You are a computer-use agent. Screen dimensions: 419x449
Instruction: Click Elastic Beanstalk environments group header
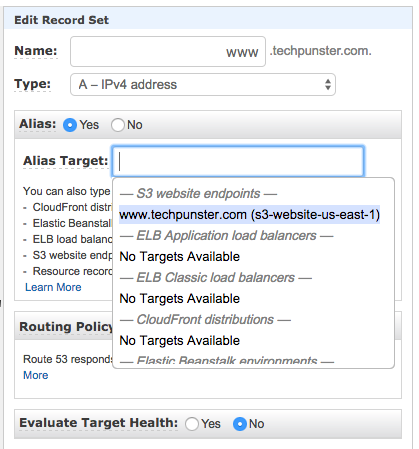click(x=227, y=360)
